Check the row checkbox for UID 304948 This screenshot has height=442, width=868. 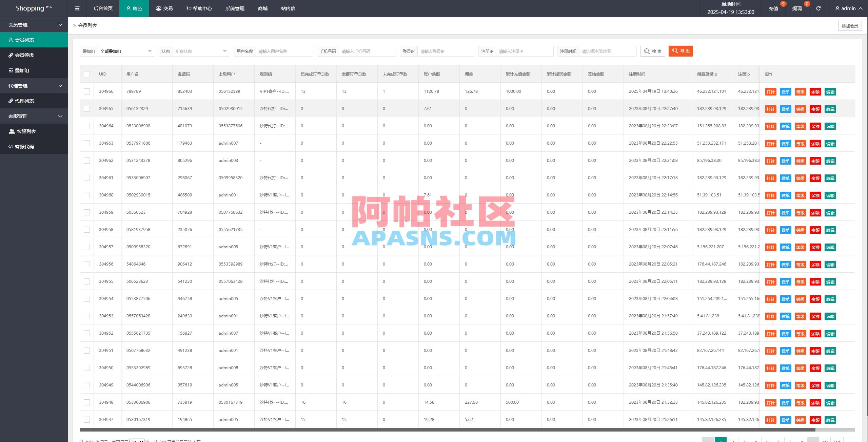click(87, 402)
